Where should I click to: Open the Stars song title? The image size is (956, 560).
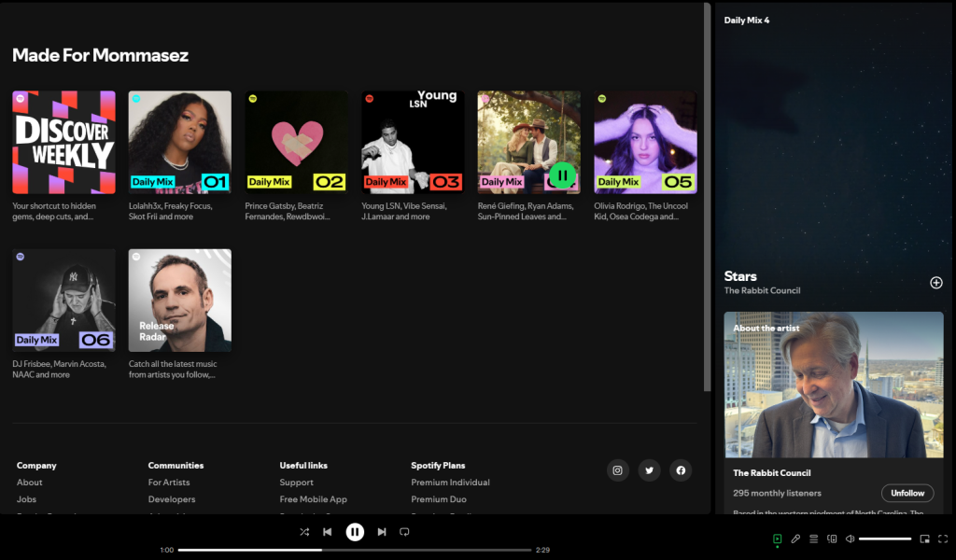pyautogui.click(x=740, y=276)
